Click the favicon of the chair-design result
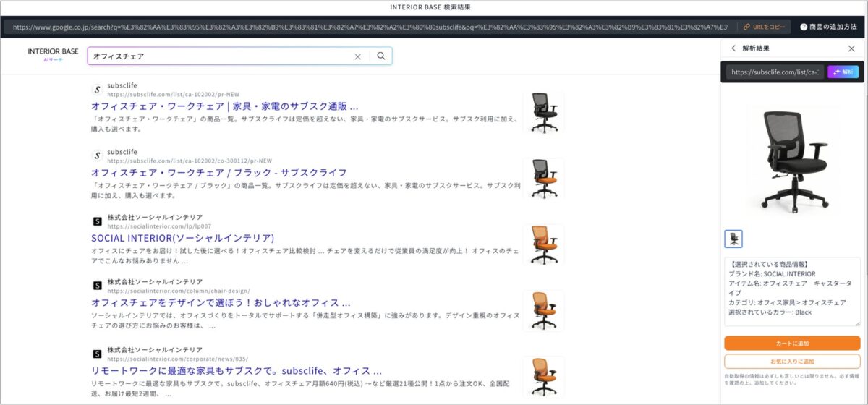Screen dimensions: 868x405 click(x=97, y=286)
